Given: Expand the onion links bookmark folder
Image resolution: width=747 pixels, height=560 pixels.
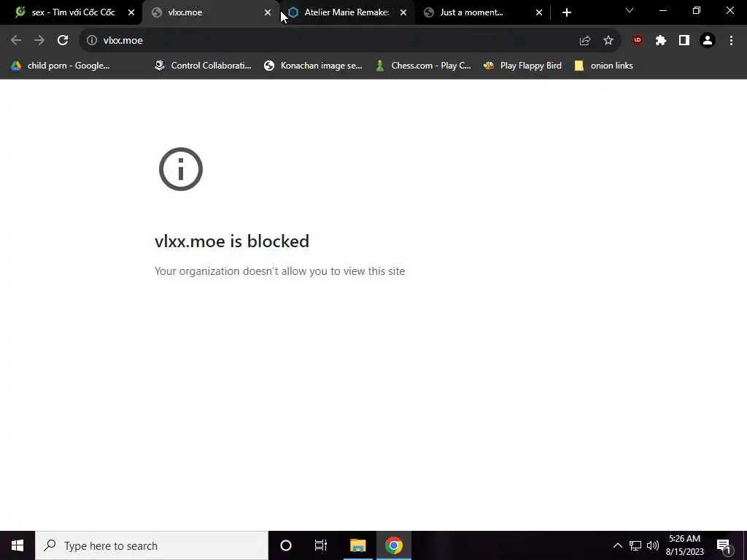Looking at the screenshot, I should (603, 66).
